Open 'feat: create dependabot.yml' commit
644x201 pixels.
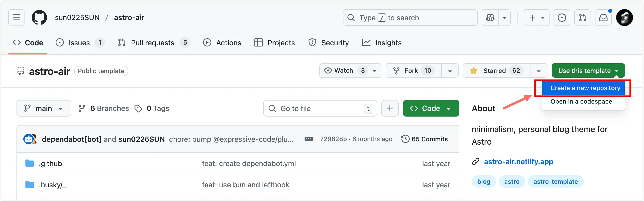249,163
